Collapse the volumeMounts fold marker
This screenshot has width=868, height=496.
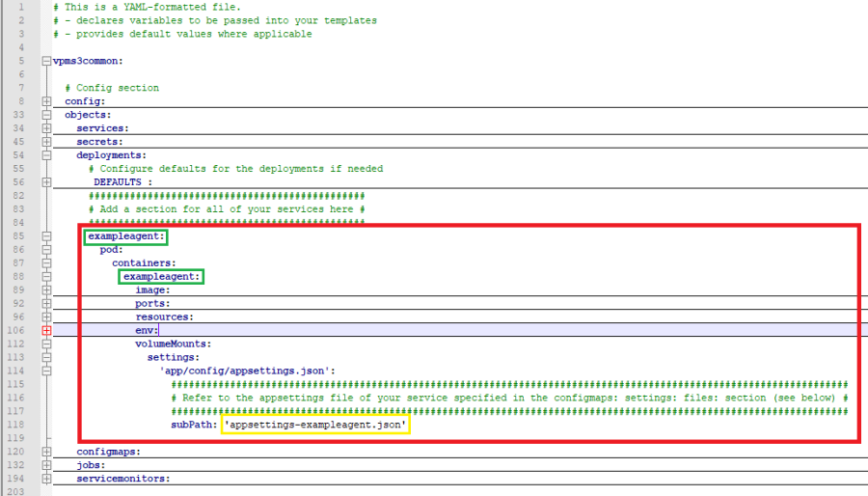tap(45, 344)
